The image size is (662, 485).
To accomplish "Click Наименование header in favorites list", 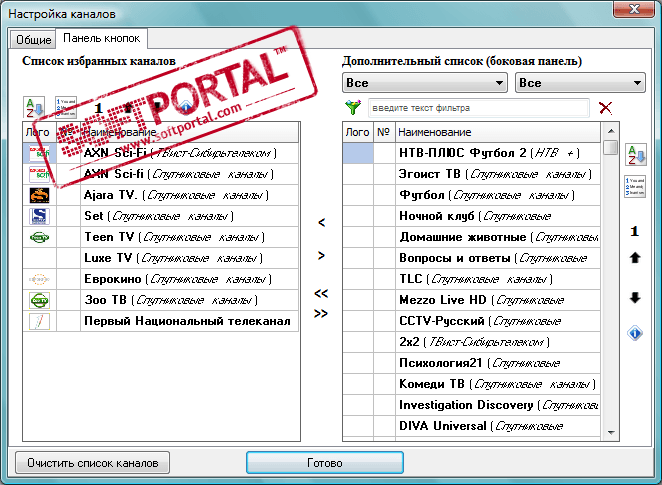I will [x=190, y=132].
